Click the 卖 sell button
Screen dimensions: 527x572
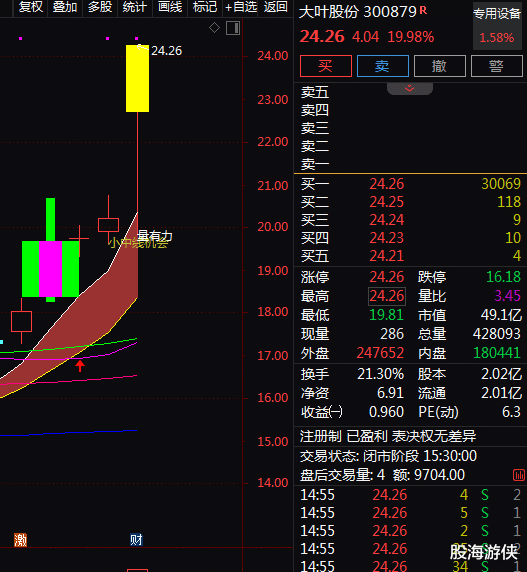click(383, 66)
